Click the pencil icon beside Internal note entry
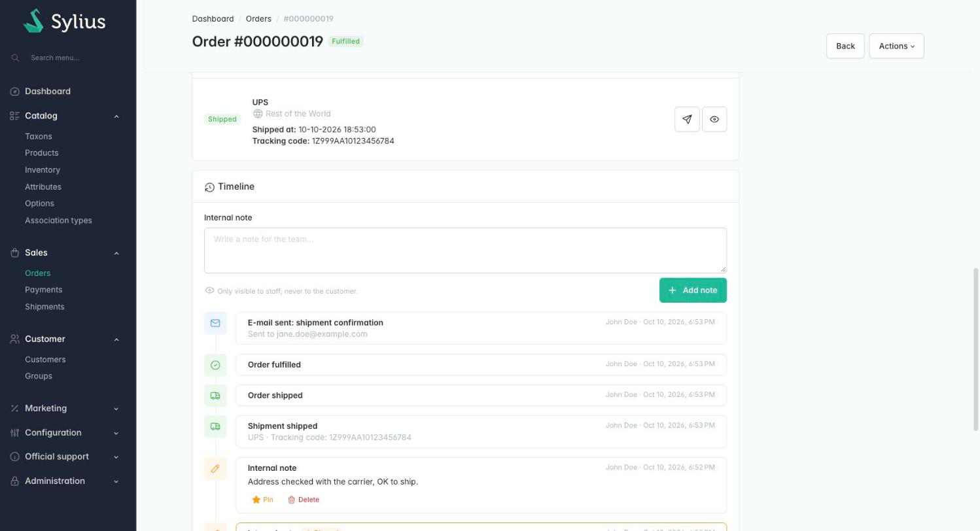The height and width of the screenshot is (531, 980). [x=215, y=468]
